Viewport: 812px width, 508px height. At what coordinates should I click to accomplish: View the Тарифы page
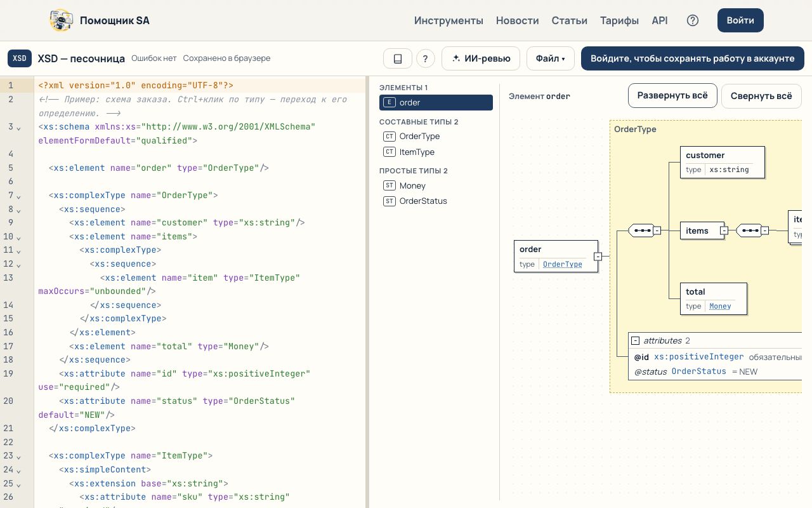click(x=619, y=20)
